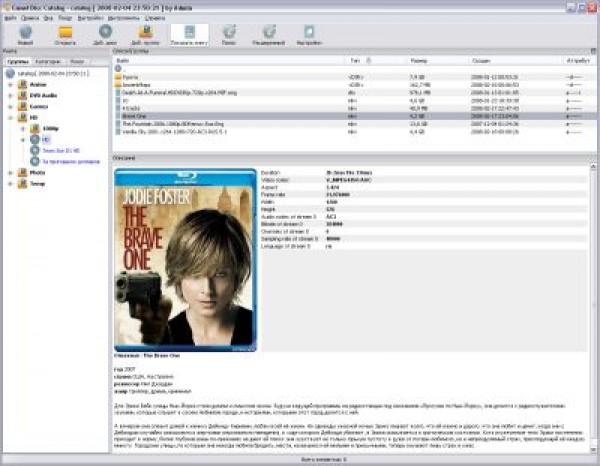Collapse the HD group in tree

coord(9,118)
